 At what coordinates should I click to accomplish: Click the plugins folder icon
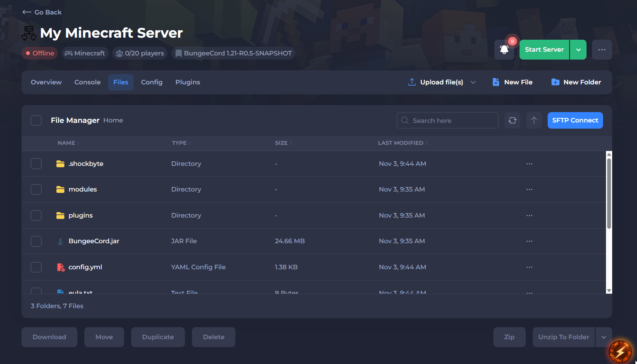tap(60, 216)
